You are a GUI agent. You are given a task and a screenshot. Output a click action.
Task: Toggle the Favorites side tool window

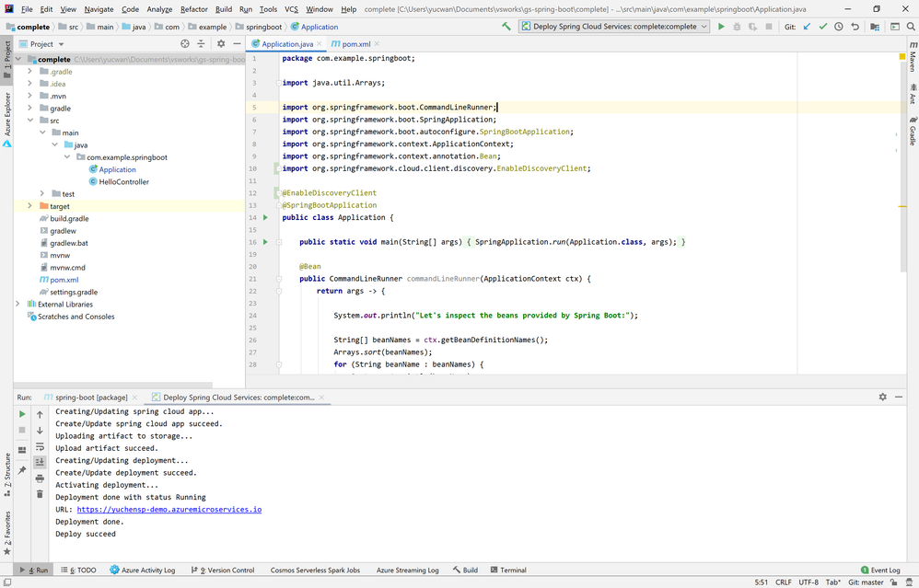point(7,533)
